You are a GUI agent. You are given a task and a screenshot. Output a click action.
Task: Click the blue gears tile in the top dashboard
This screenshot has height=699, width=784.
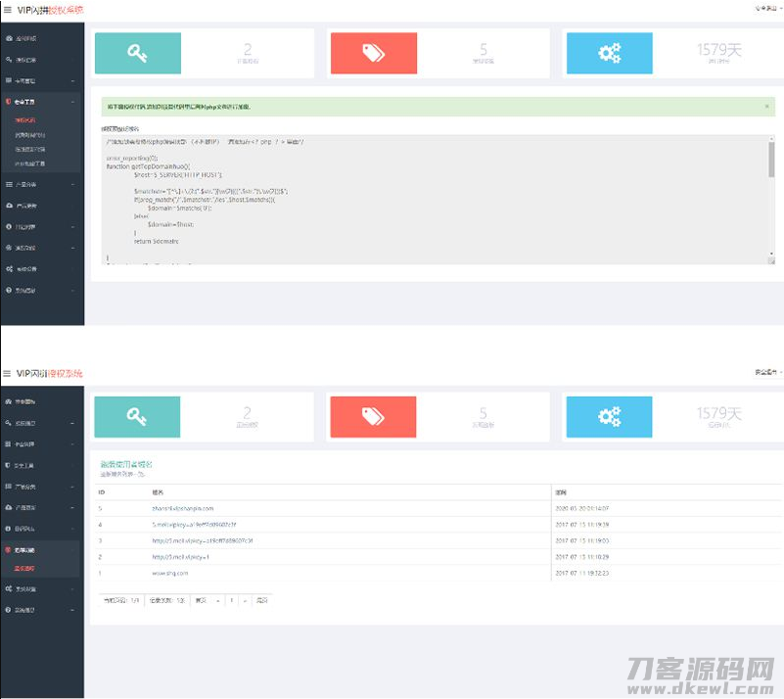coord(608,53)
